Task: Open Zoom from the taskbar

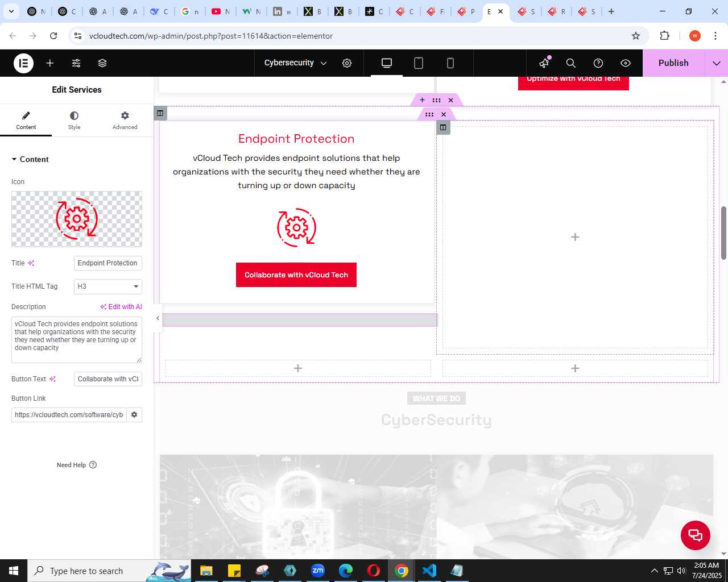Action: (318, 571)
